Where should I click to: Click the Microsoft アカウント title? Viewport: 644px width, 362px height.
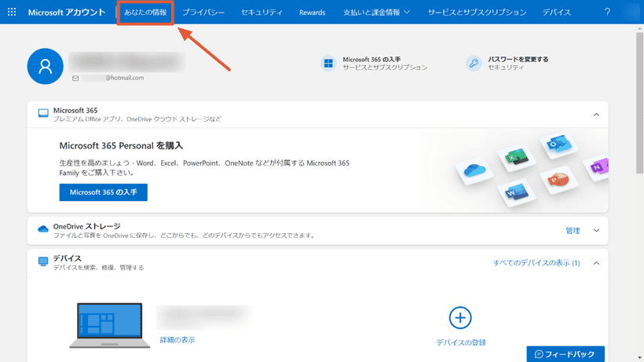coord(67,13)
